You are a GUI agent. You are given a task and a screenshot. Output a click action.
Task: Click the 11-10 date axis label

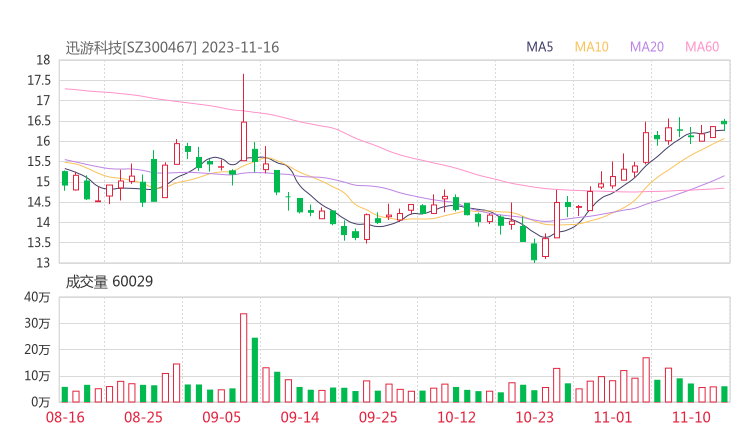coord(691,417)
